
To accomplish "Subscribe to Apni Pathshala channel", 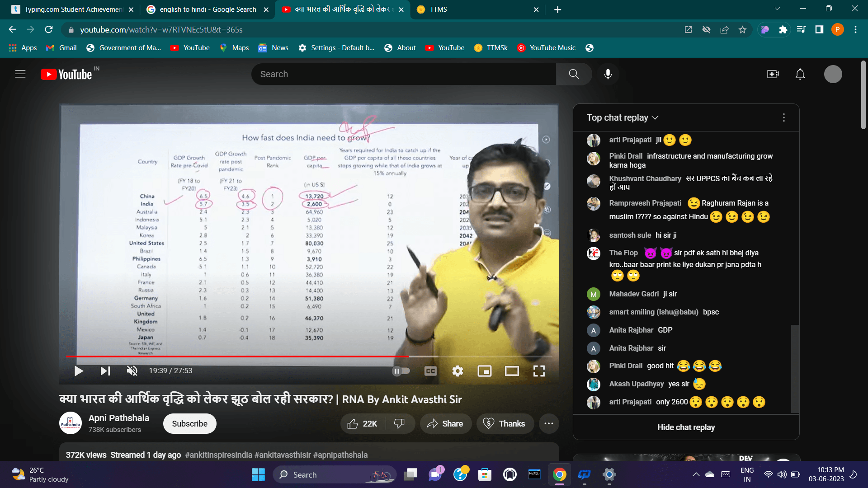I will (189, 424).
